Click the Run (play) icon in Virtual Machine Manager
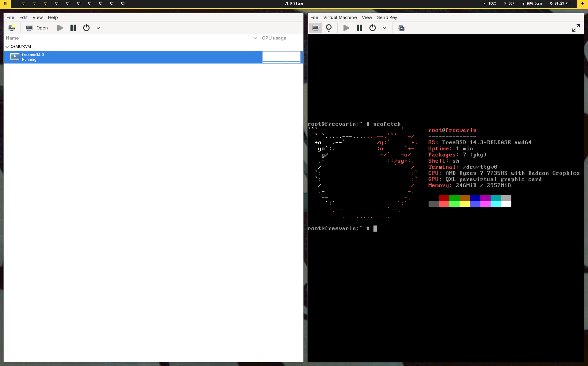588x366 pixels. 60,28
